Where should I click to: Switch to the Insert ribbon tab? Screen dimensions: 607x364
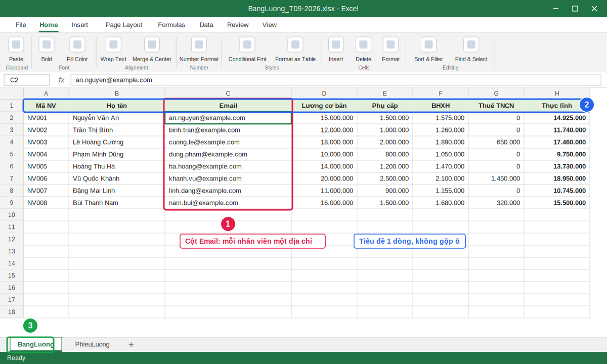(x=80, y=25)
